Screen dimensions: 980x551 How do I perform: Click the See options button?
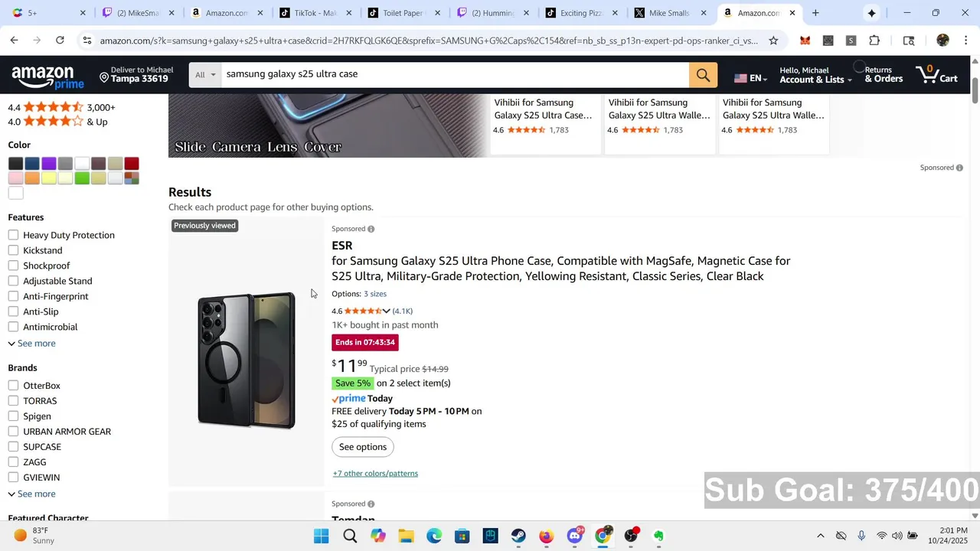click(363, 447)
